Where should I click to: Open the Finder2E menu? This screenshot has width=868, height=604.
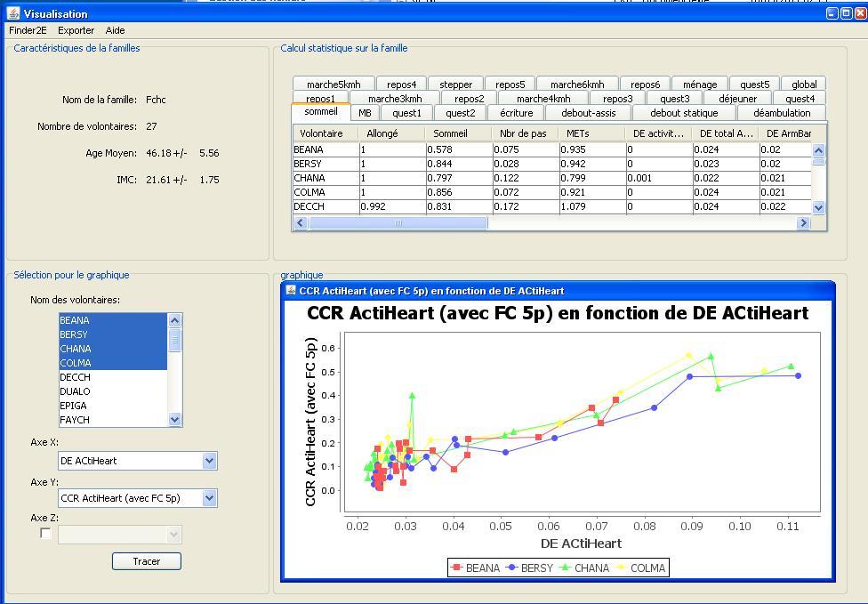(x=28, y=30)
